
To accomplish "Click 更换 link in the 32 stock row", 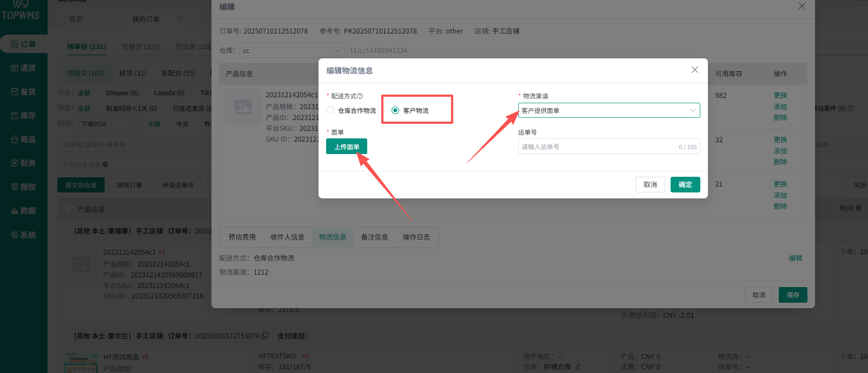I will pyautogui.click(x=780, y=139).
